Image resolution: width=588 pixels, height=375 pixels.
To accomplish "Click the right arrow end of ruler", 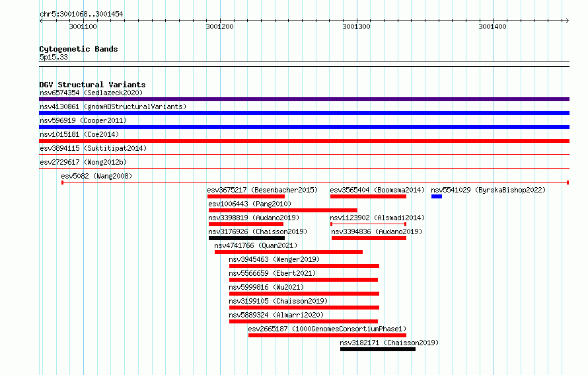I will pyautogui.click(x=567, y=21).
